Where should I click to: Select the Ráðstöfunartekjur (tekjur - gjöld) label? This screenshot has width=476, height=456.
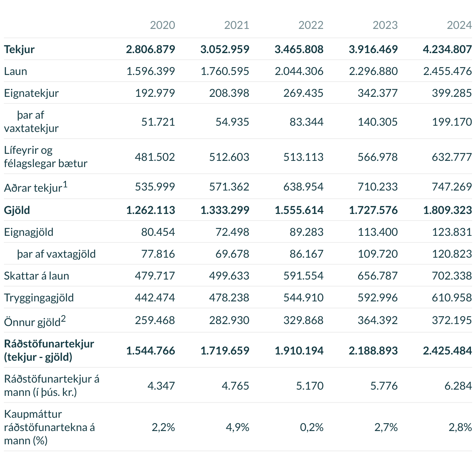(49, 350)
